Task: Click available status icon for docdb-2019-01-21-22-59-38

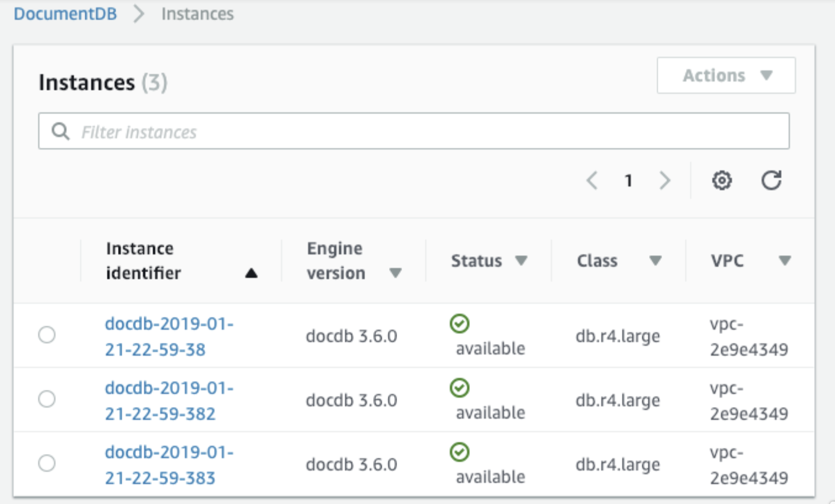Action: coord(459,323)
